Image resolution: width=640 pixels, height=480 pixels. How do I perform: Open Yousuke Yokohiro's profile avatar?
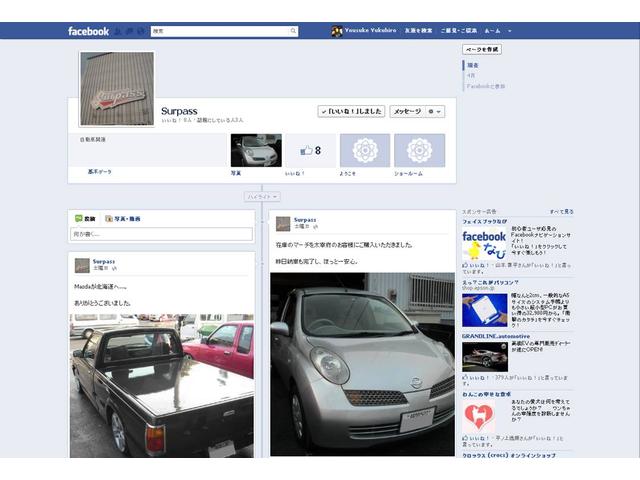[337, 31]
